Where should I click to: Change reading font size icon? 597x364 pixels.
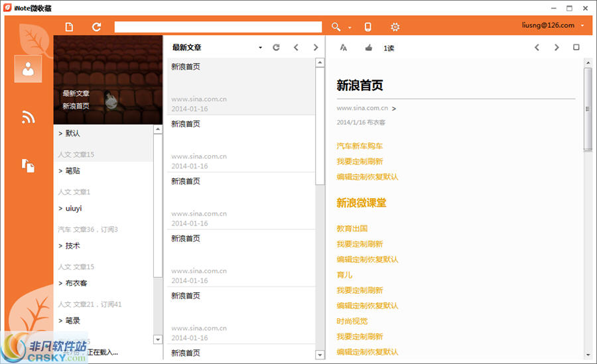(x=344, y=48)
